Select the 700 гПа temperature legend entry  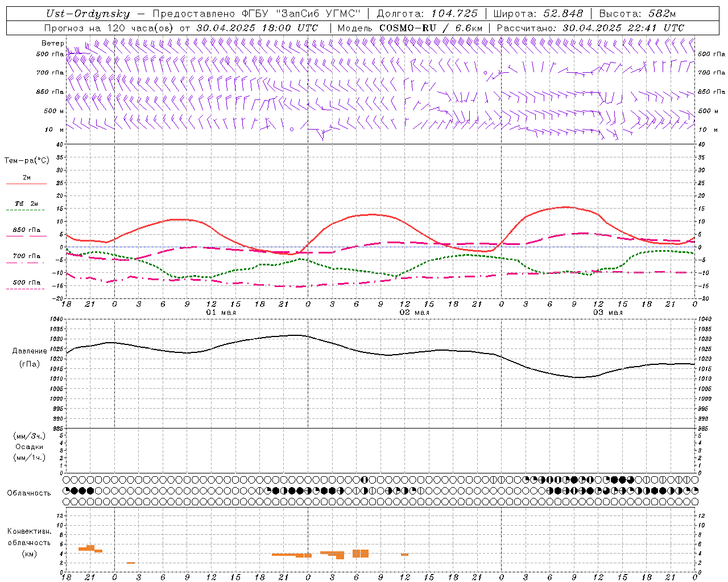pyautogui.click(x=27, y=256)
